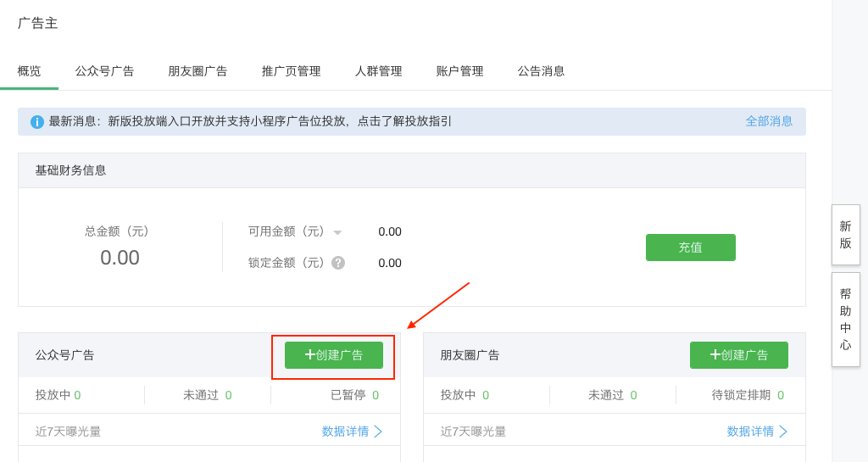The width and height of the screenshot is (868, 462).
Task: Click 创建广告 in the 朋友圈广告 panel
Action: (x=738, y=355)
